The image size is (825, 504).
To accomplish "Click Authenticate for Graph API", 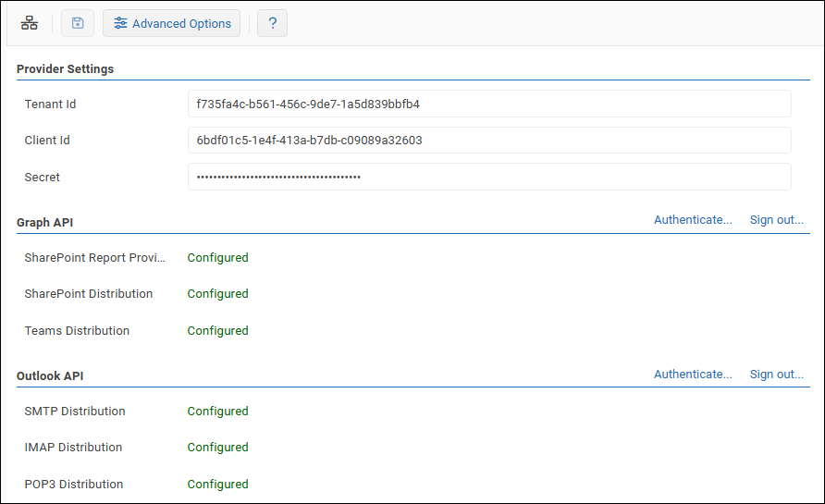I will pos(693,220).
